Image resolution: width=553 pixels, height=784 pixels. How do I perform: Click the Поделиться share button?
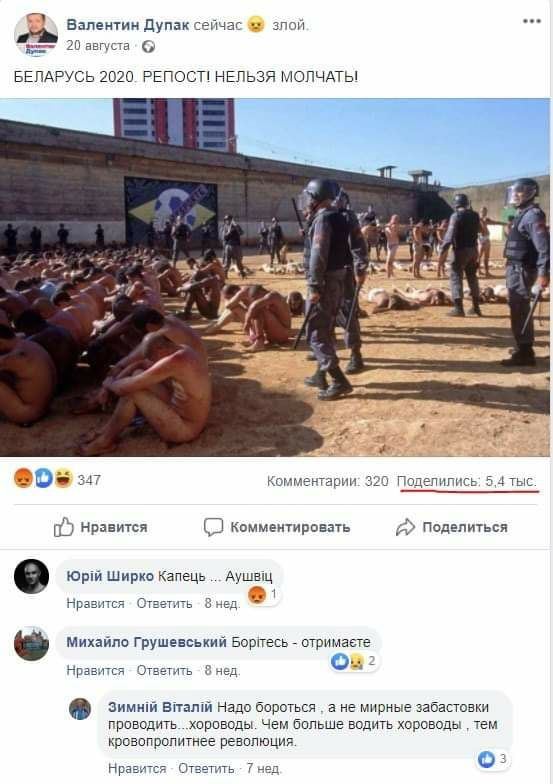point(452,527)
